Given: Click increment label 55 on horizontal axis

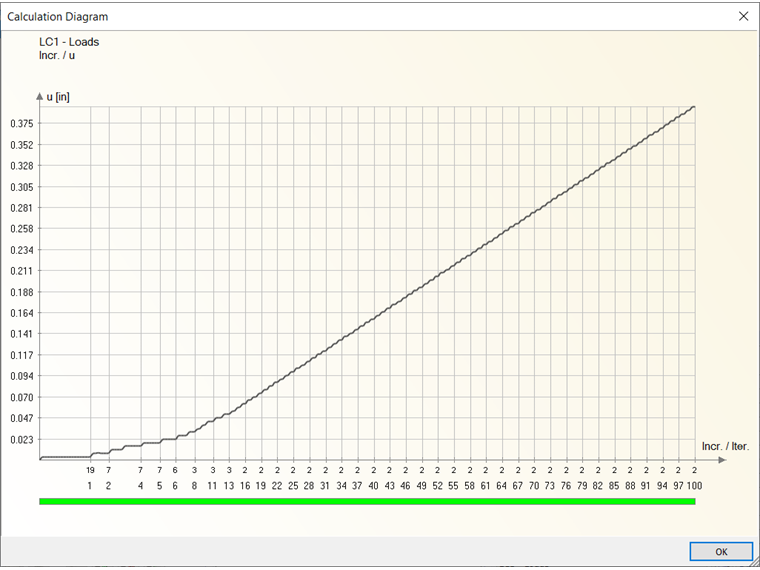Looking at the screenshot, I should click(x=454, y=486).
